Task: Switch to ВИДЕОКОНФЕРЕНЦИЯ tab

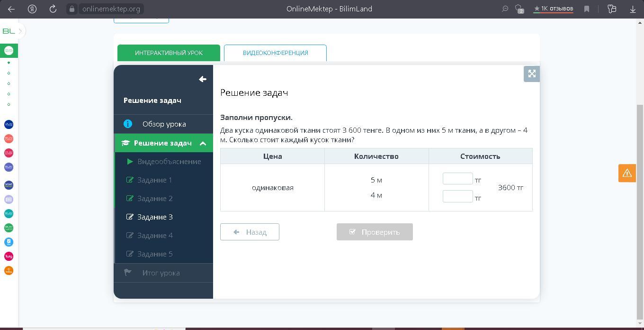Action: pyautogui.click(x=275, y=53)
